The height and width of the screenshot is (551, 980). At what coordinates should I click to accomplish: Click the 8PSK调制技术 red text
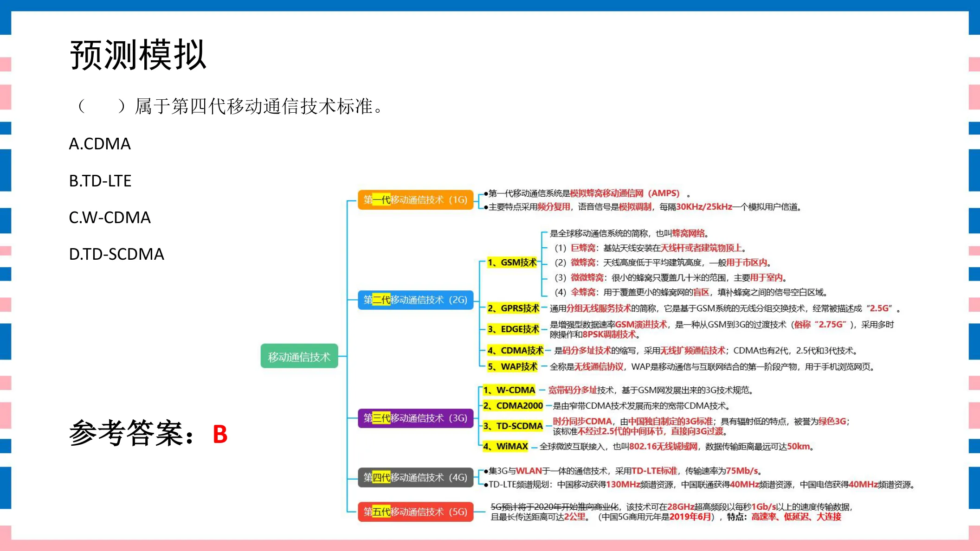click(x=609, y=334)
